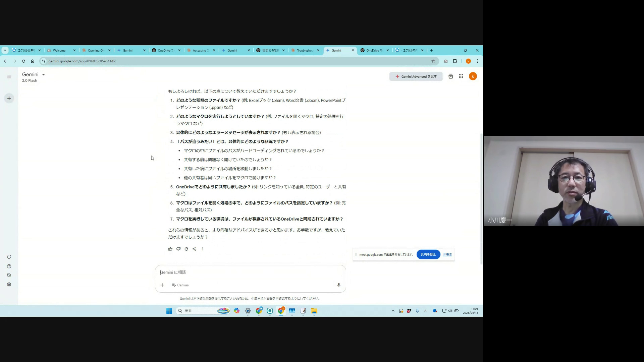644x362 pixels.
Task: Expand the main menu hamburger sidebar
Action: pyautogui.click(x=9, y=77)
